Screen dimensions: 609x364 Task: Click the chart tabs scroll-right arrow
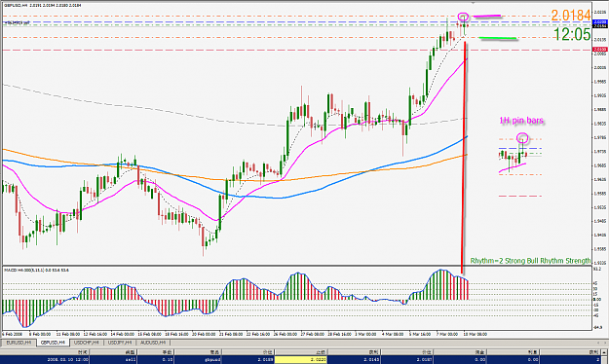tap(604, 343)
